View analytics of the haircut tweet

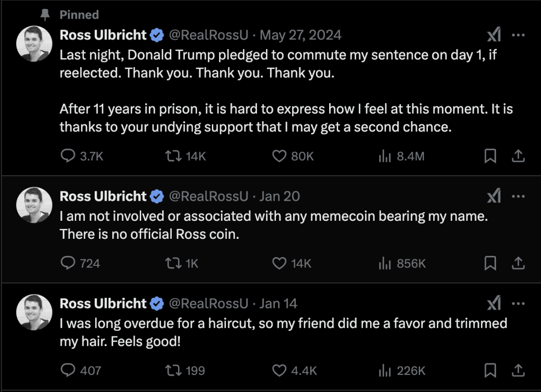coord(402,370)
